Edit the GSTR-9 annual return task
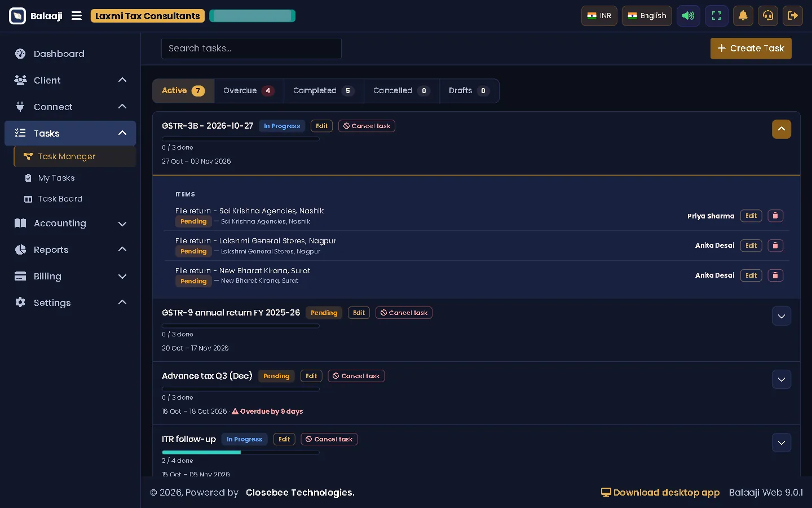 pyautogui.click(x=359, y=313)
